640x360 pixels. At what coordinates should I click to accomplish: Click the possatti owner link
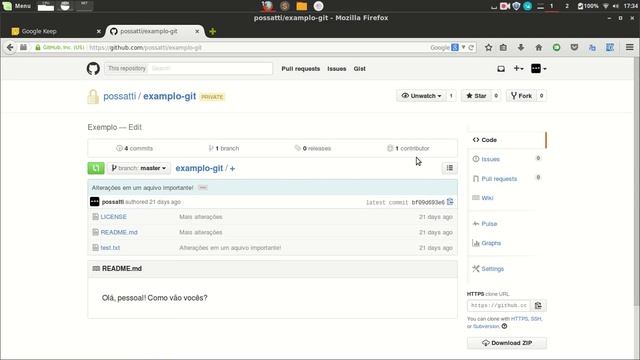(x=120, y=96)
